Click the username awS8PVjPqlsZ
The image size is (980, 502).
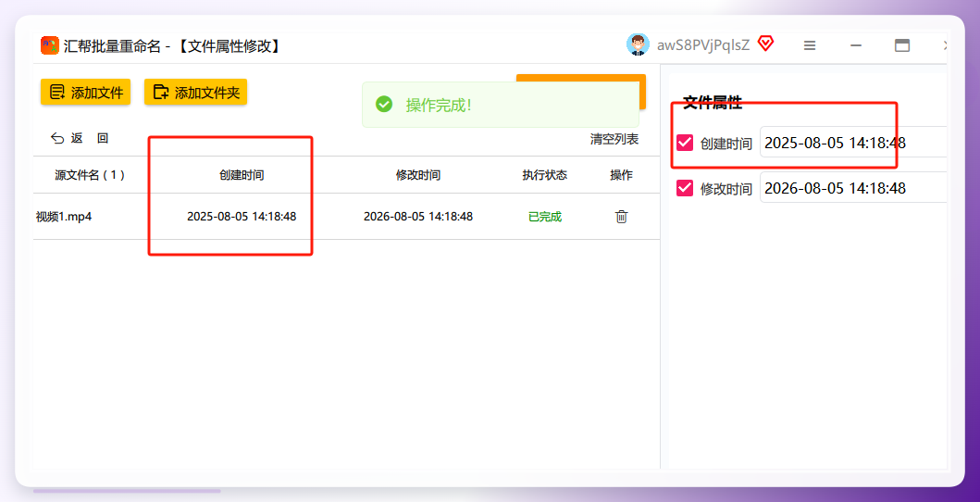coord(703,45)
